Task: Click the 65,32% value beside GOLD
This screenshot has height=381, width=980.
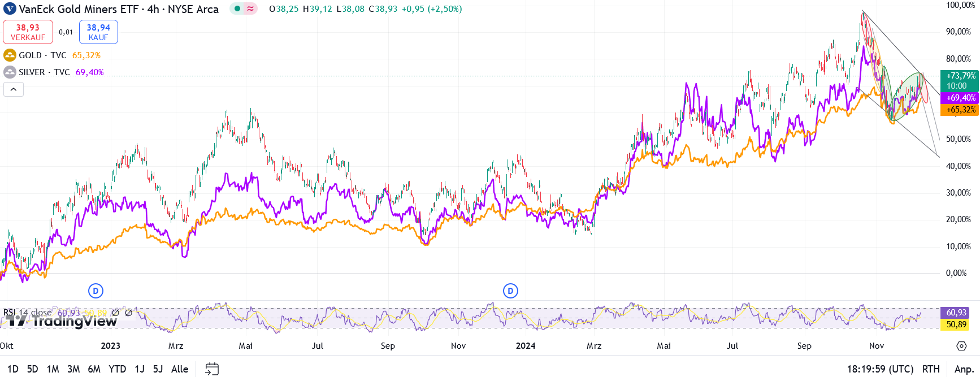Action: click(86, 55)
